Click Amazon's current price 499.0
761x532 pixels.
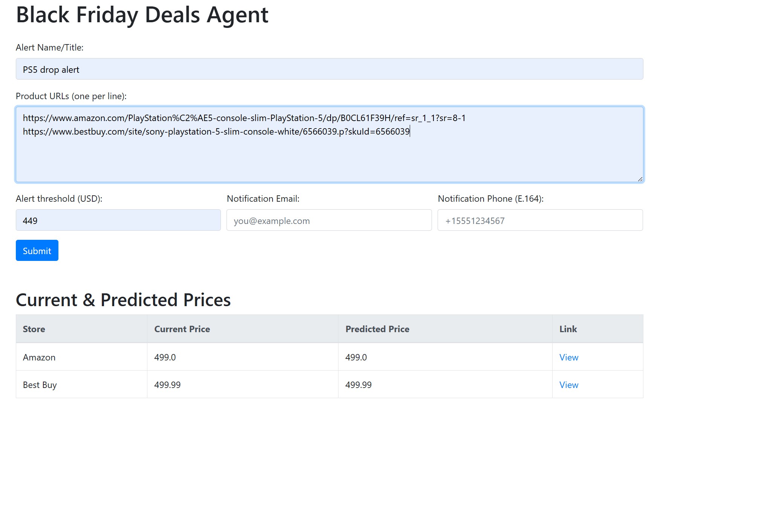tap(165, 357)
